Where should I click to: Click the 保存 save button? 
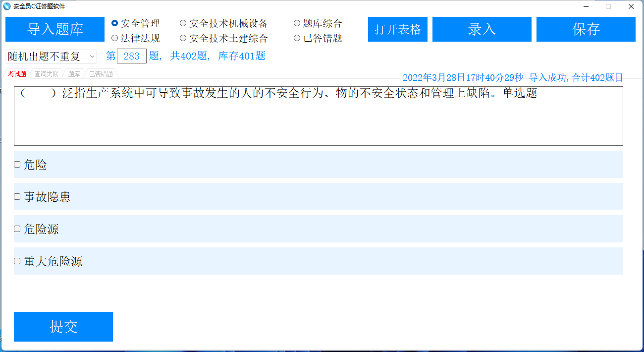click(586, 29)
